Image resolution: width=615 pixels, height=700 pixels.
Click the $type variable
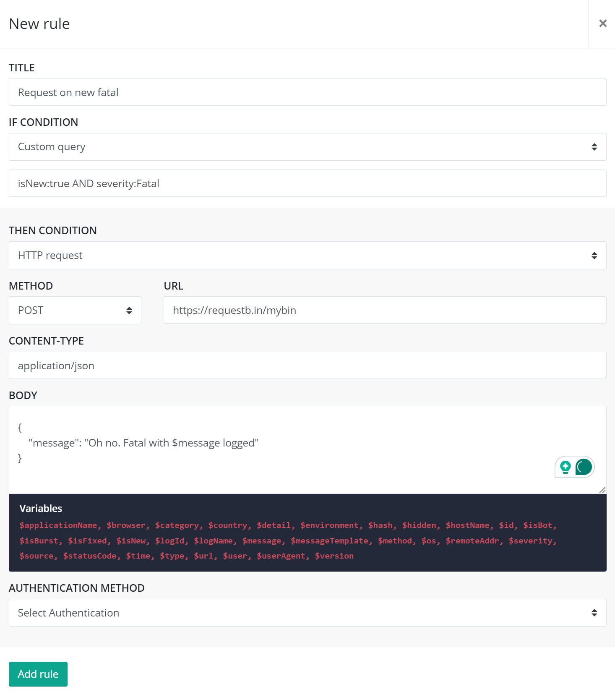[172, 556]
